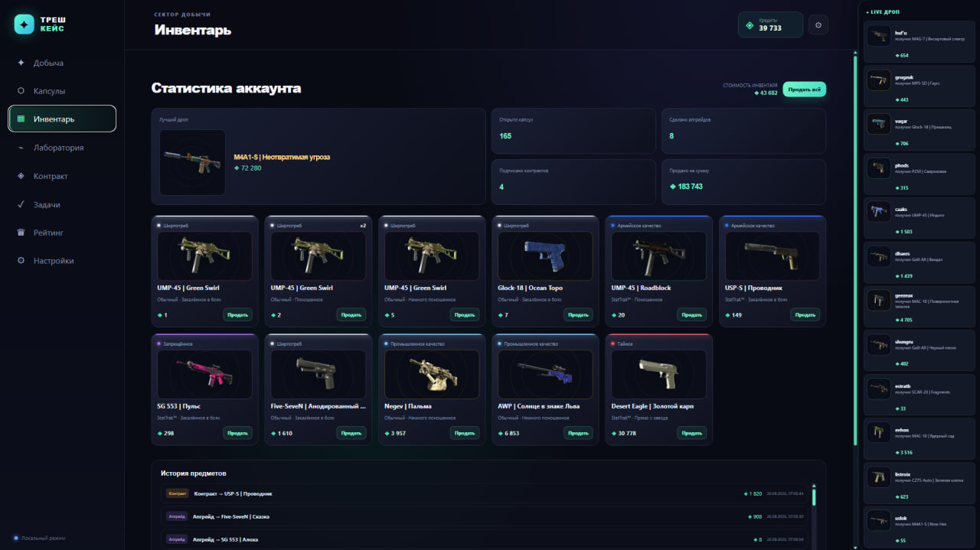Open cauks UMP-45 live drop icon
Viewport: 980px width, 550px height.
point(878,213)
